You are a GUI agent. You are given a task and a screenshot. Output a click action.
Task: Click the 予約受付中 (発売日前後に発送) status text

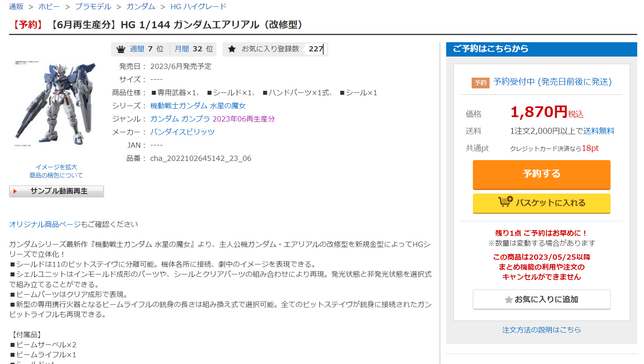coord(552,82)
